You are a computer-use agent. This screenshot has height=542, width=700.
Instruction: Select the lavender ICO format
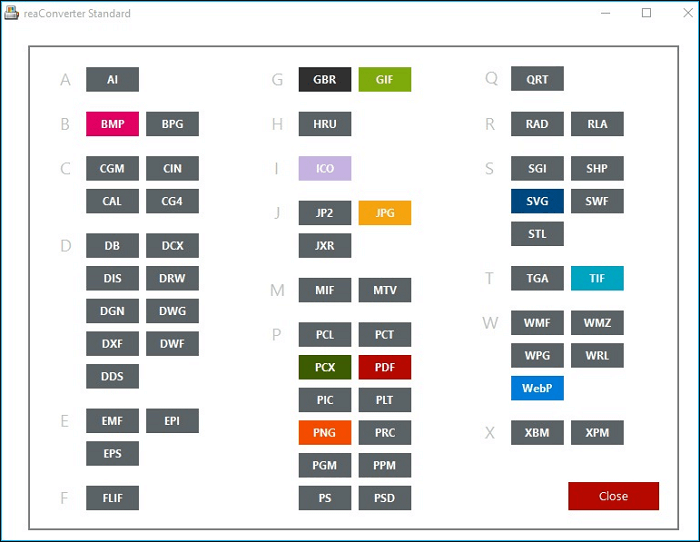click(x=325, y=168)
